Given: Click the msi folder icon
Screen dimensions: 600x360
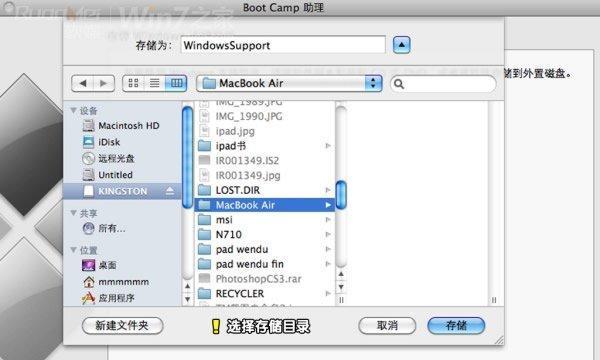Looking at the screenshot, I should click(204, 220).
